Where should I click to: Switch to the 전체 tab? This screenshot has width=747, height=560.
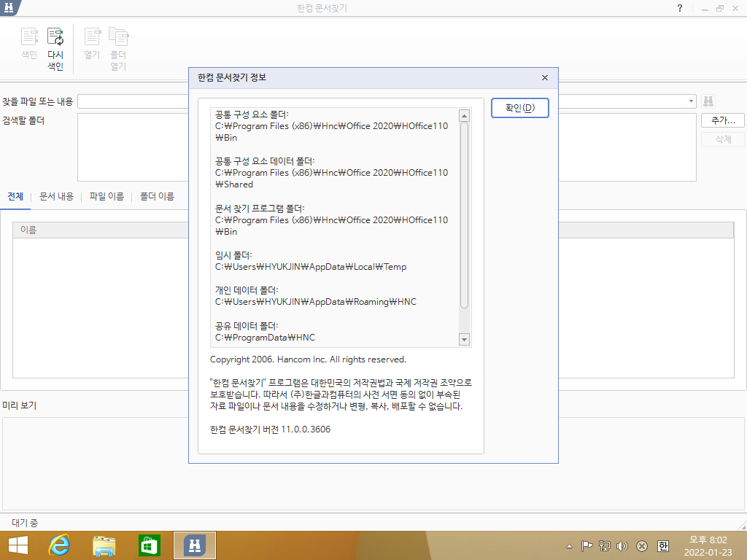coord(15,197)
